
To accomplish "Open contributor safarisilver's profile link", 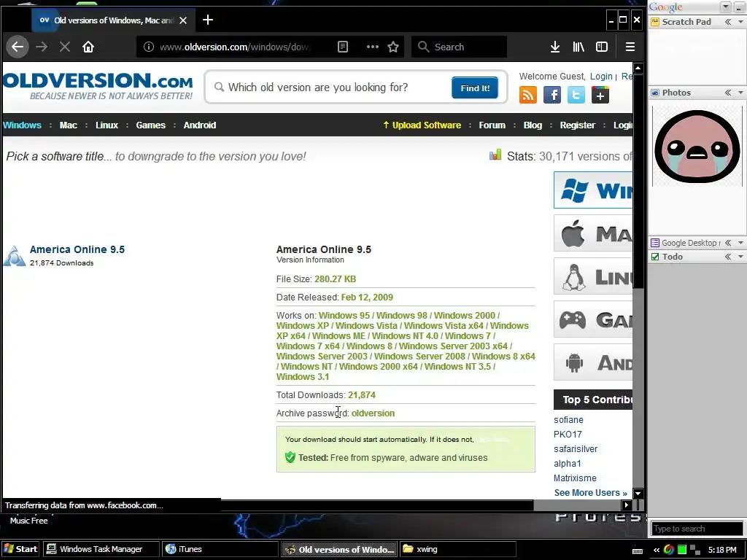I will (576, 449).
